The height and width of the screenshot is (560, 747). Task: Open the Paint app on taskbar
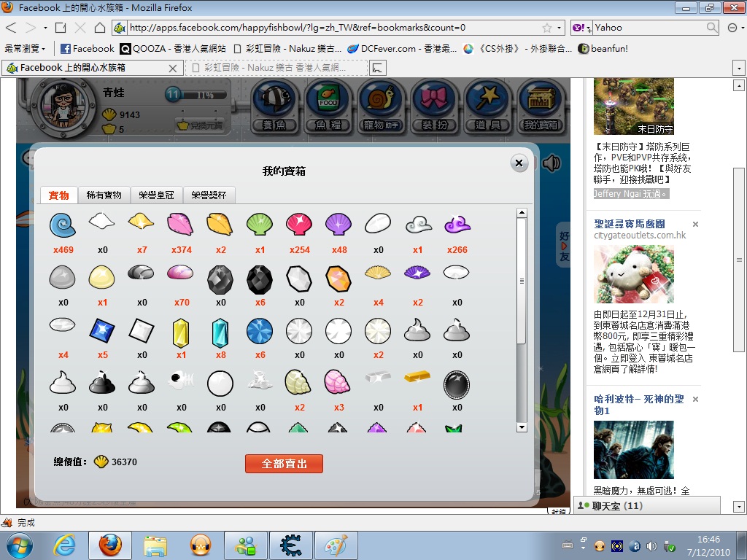[336, 545]
